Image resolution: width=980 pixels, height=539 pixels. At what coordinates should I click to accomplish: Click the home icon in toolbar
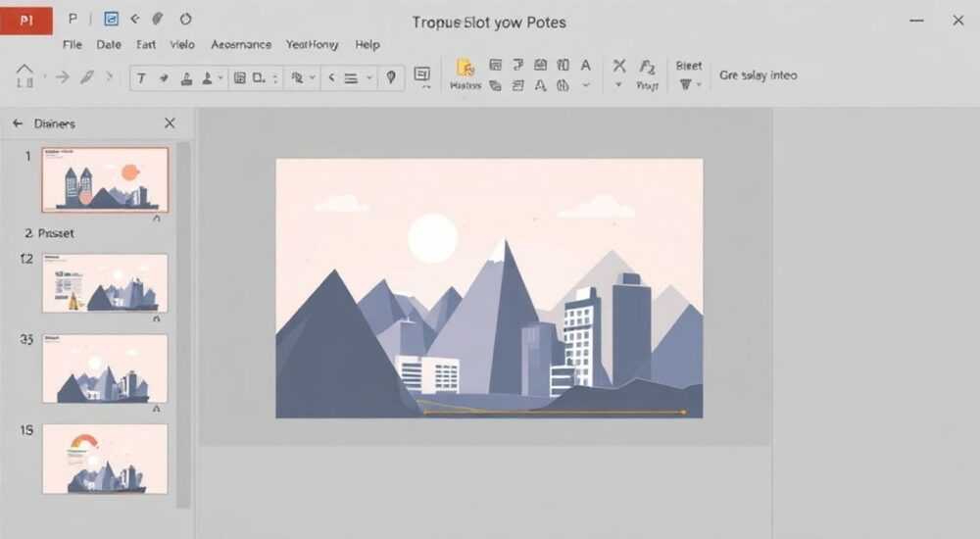[x=24, y=75]
